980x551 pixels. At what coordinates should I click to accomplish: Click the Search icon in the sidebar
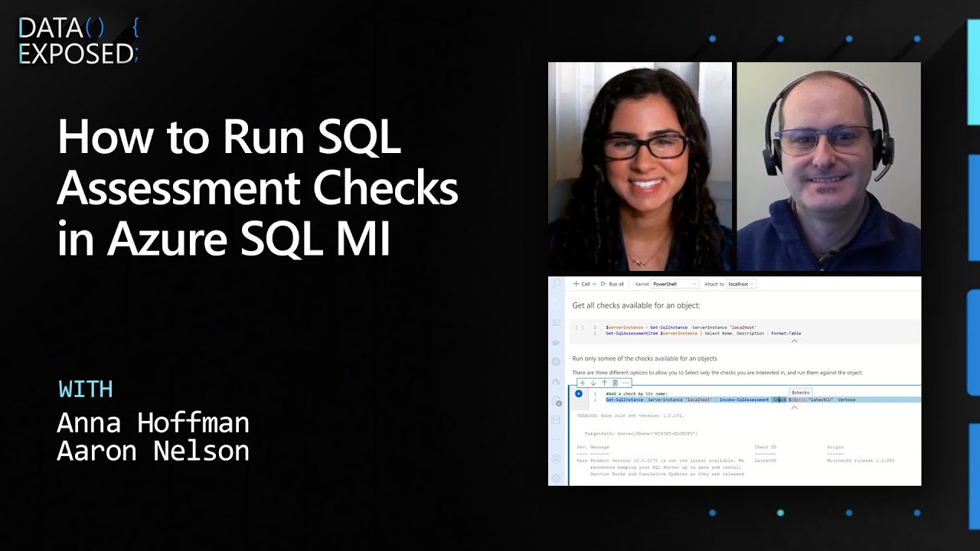point(557,284)
